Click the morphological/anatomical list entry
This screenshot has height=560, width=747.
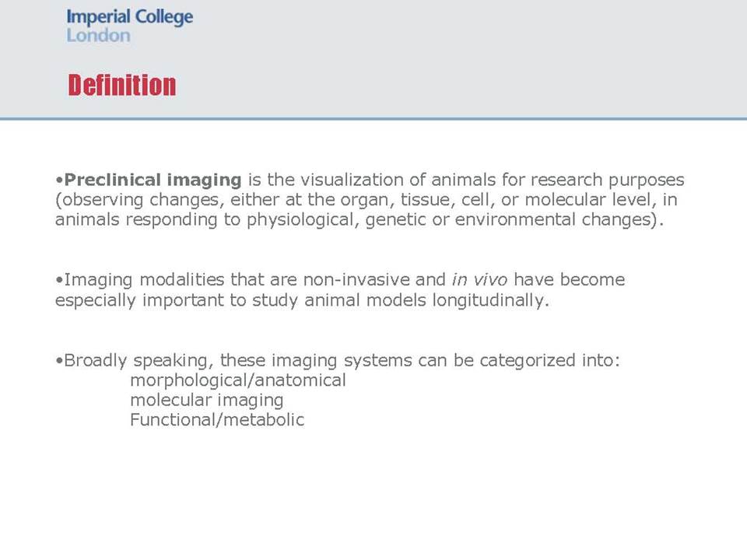(238, 380)
